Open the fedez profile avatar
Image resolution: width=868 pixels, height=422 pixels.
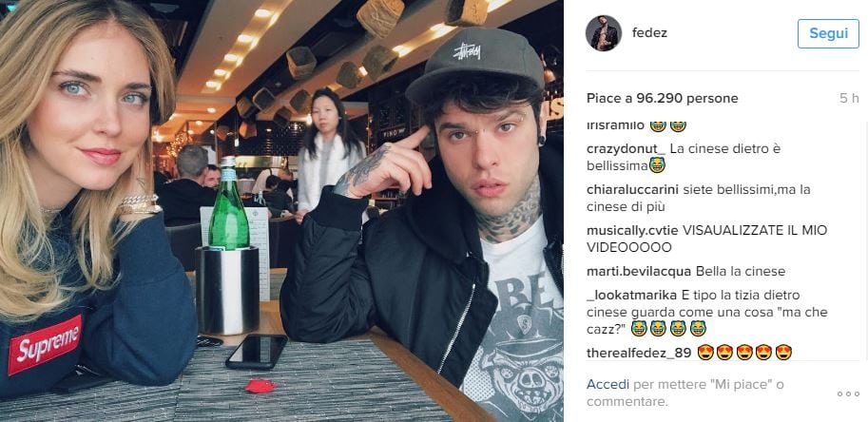[x=604, y=33]
